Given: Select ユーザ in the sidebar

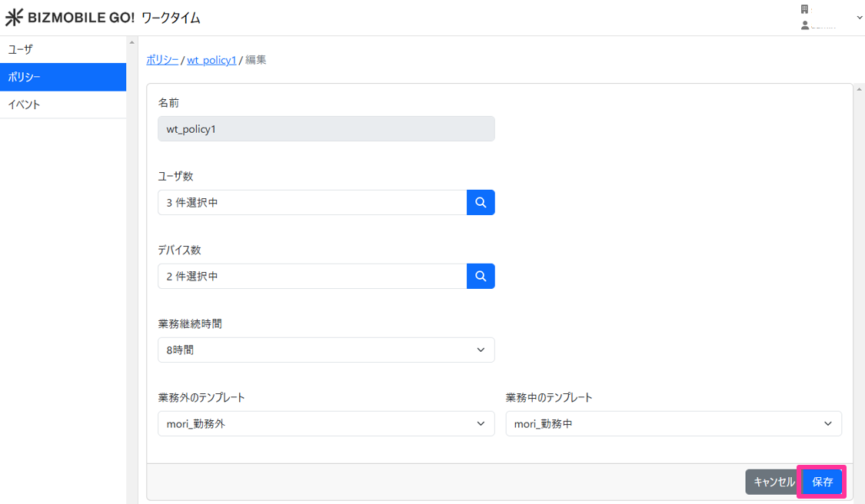Looking at the screenshot, I should pyautogui.click(x=63, y=49).
